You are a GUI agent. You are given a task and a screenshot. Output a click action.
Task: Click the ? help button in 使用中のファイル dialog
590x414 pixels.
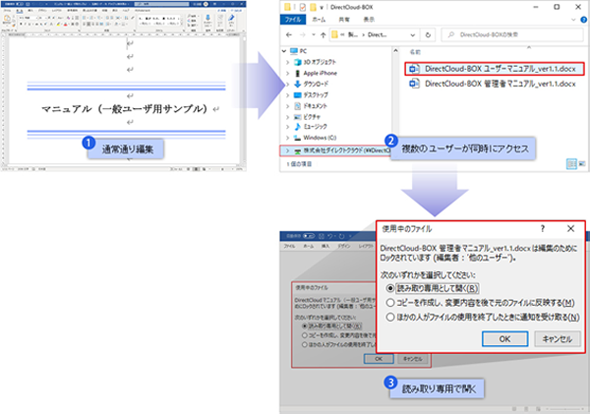click(x=543, y=228)
